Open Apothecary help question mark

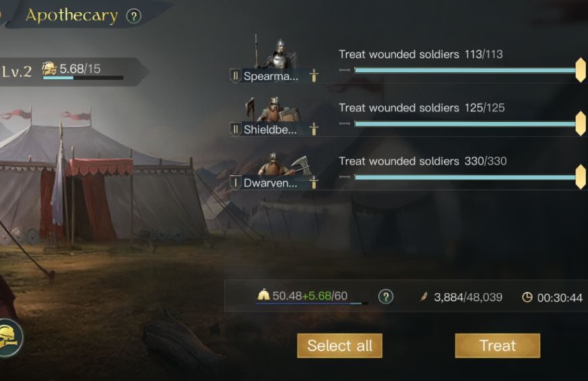point(134,16)
